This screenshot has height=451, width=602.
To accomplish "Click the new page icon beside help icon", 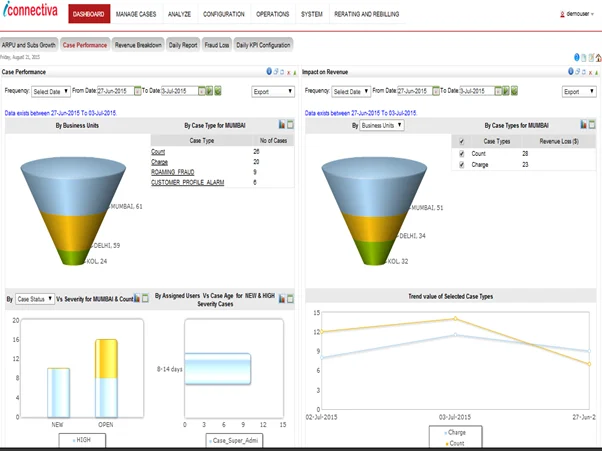I will click(584, 58).
